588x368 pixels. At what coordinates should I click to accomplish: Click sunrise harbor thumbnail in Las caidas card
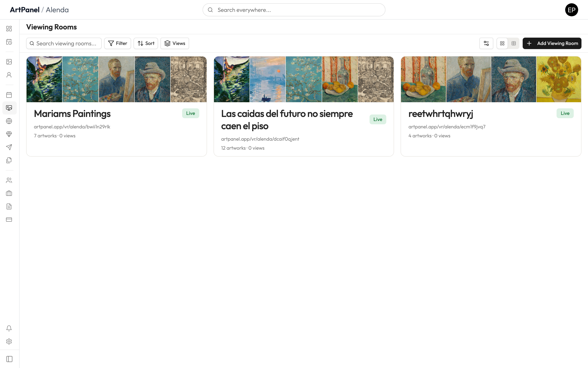[267, 79]
